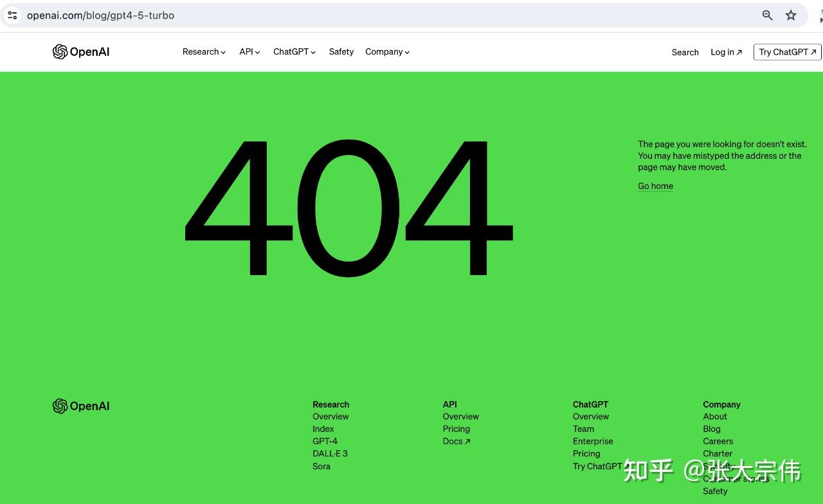Open the Sora link in footer
823x504 pixels.
point(321,467)
